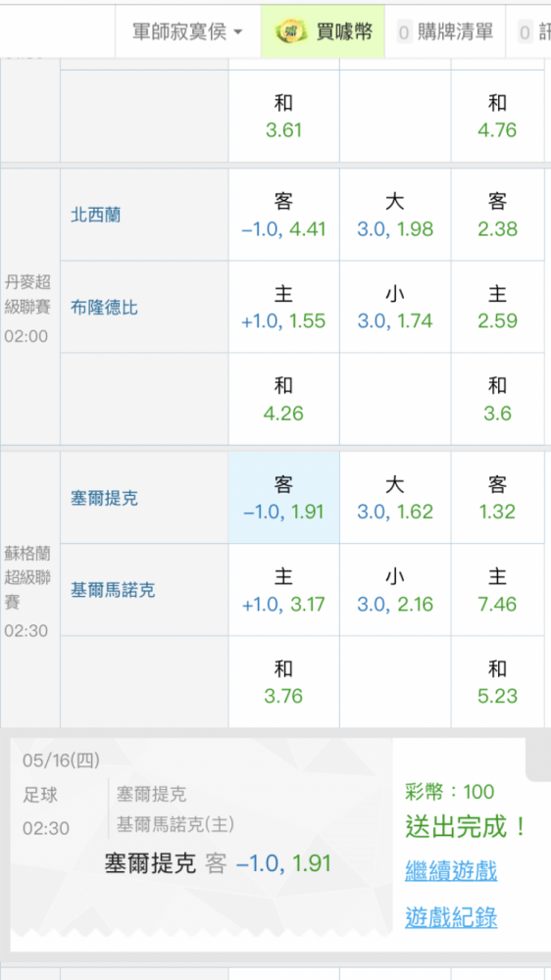Select 北西蘭 客 -1.0, 4.41 handicap bet
551x980 pixels.
(x=284, y=215)
